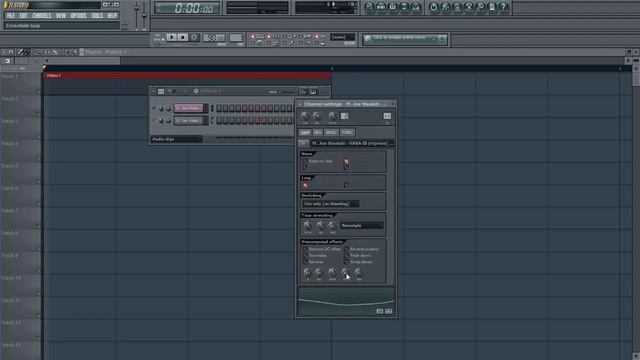Click the tempo display in the transport
Viewport: 640px width, 360px height.
pos(214,38)
